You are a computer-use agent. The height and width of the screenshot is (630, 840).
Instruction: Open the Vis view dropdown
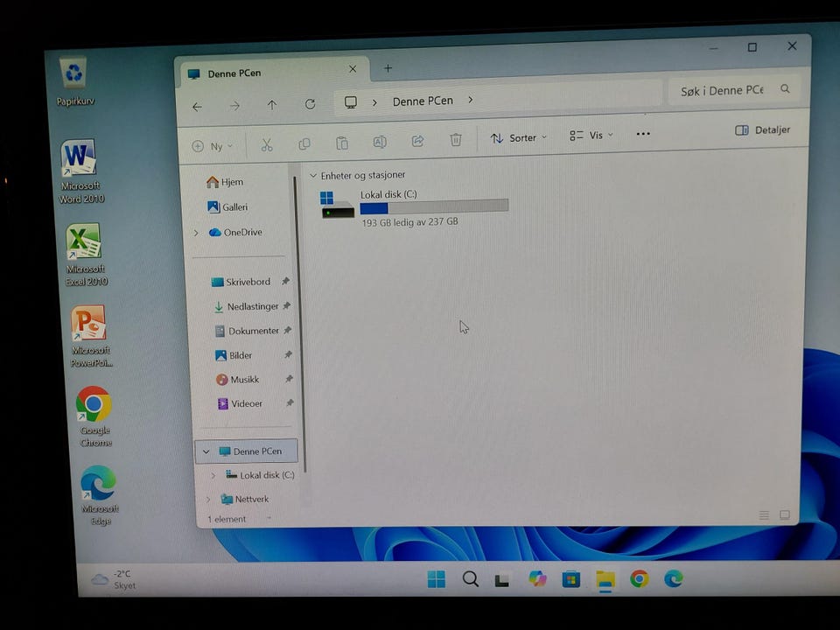pos(591,136)
